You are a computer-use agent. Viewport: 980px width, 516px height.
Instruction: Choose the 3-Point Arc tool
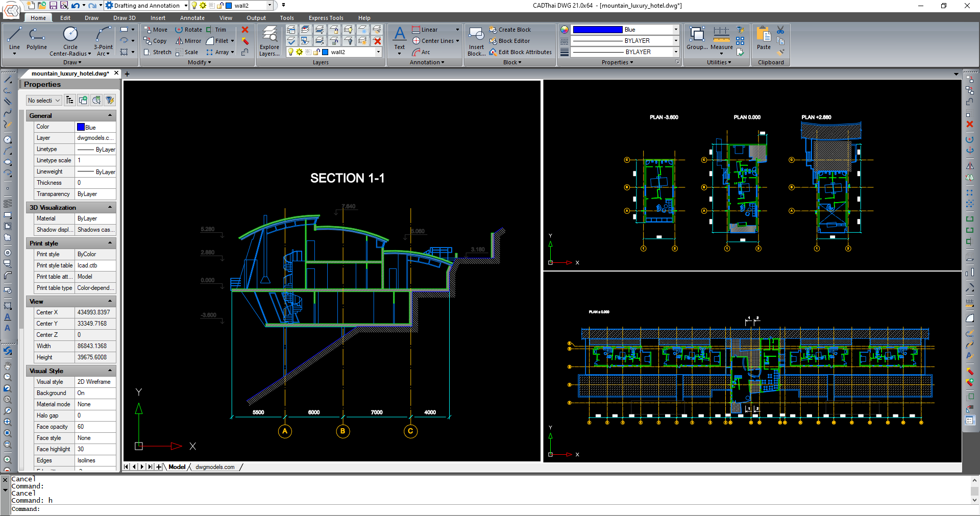(103, 40)
